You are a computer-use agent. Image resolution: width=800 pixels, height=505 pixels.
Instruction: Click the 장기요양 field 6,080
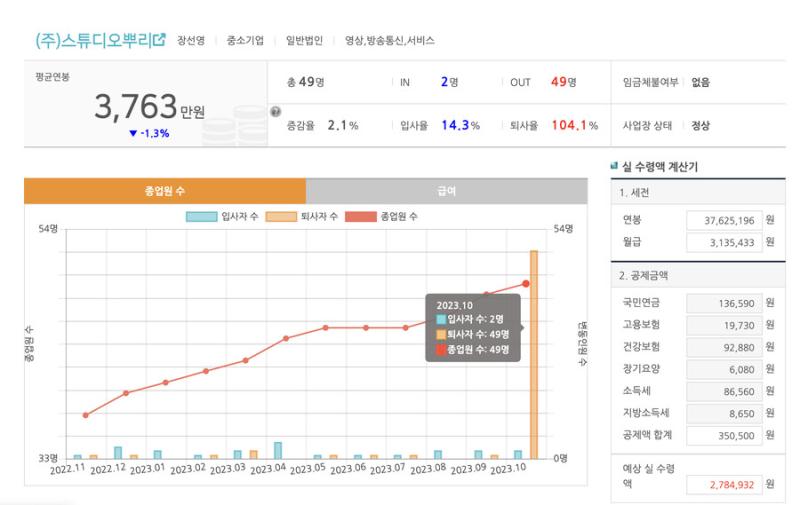724,369
